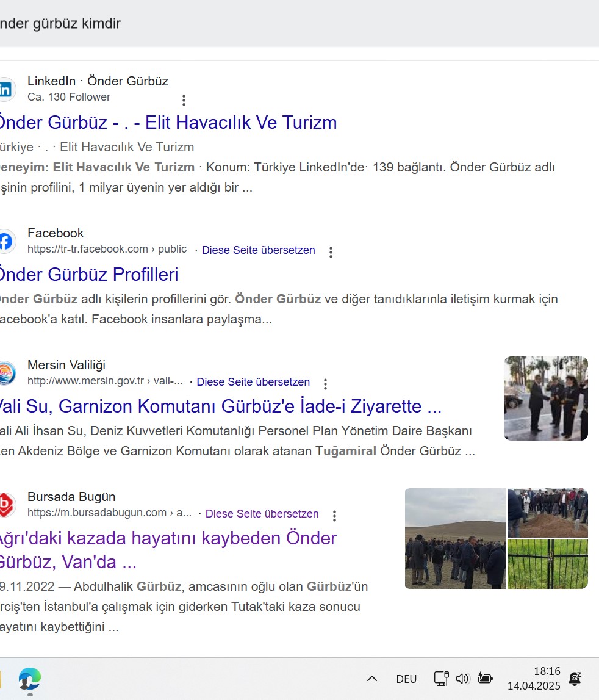Click the Mersin Valiliği source name
Screen dimensions: 599x700
66,365
